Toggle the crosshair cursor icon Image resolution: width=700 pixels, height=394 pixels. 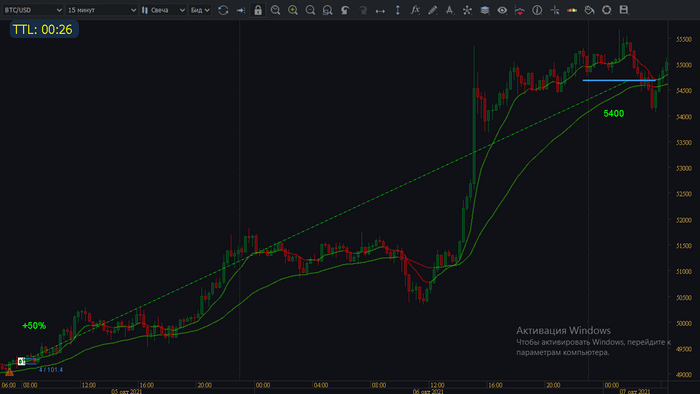(x=554, y=10)
